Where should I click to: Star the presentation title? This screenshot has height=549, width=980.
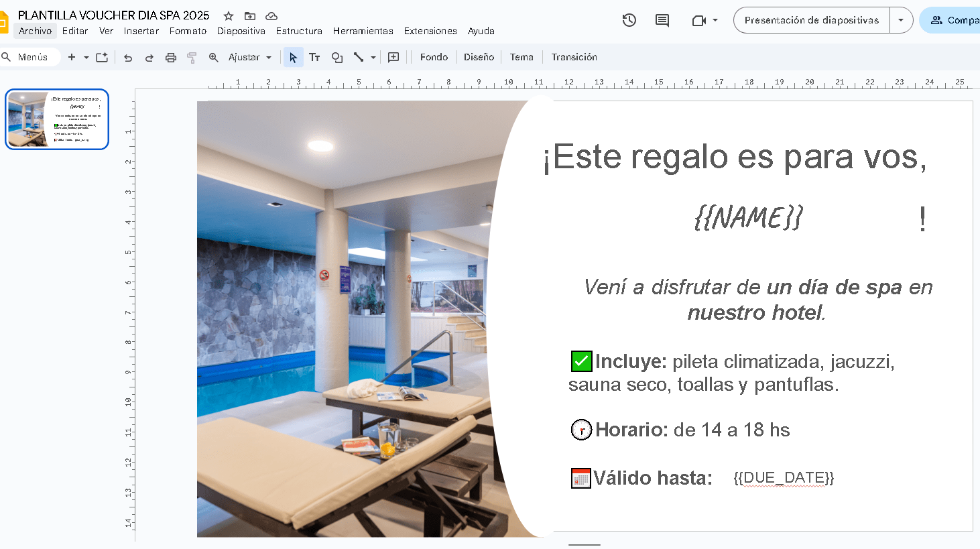pos(229,16)
